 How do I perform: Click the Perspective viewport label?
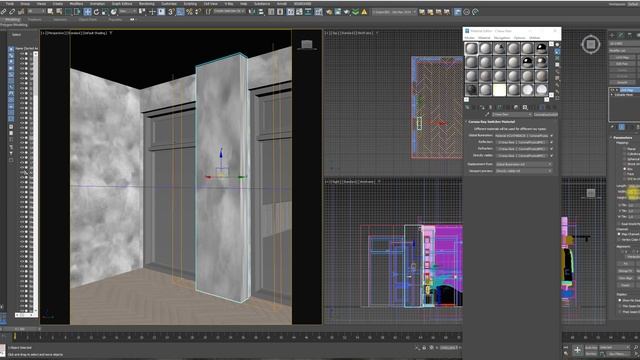click(56, 33)
